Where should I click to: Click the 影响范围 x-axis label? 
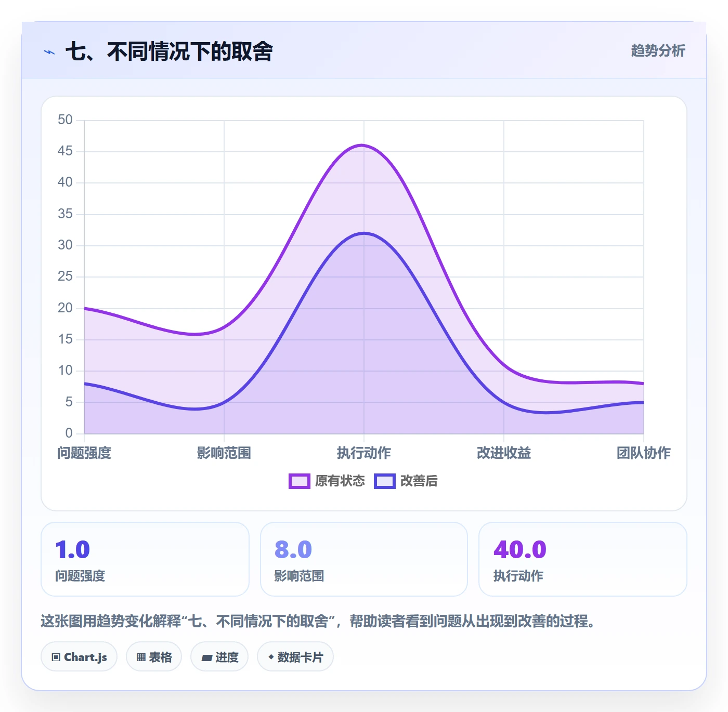pyautogui.click(x=224, y=453)
